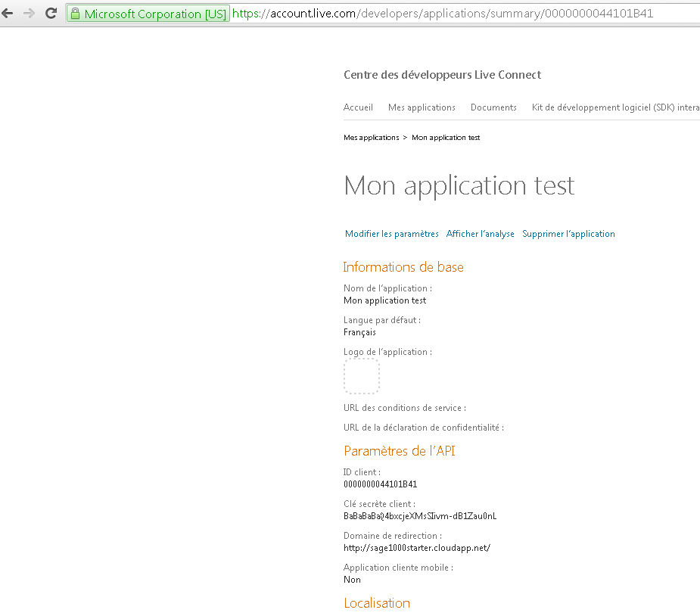Click the Centre des développeurs Live Connect title
The height and width of the screenshot is (616, 700).
(442, 75)
